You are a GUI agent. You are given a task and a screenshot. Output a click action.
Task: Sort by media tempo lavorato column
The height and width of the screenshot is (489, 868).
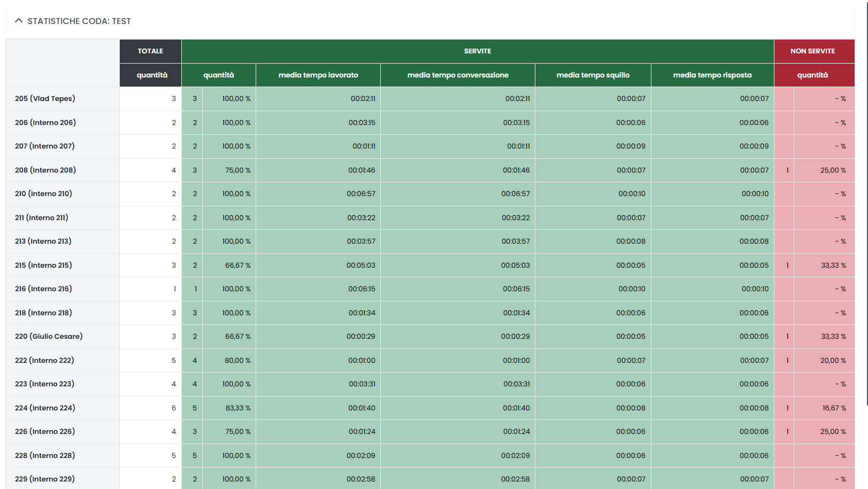[318, 75]
